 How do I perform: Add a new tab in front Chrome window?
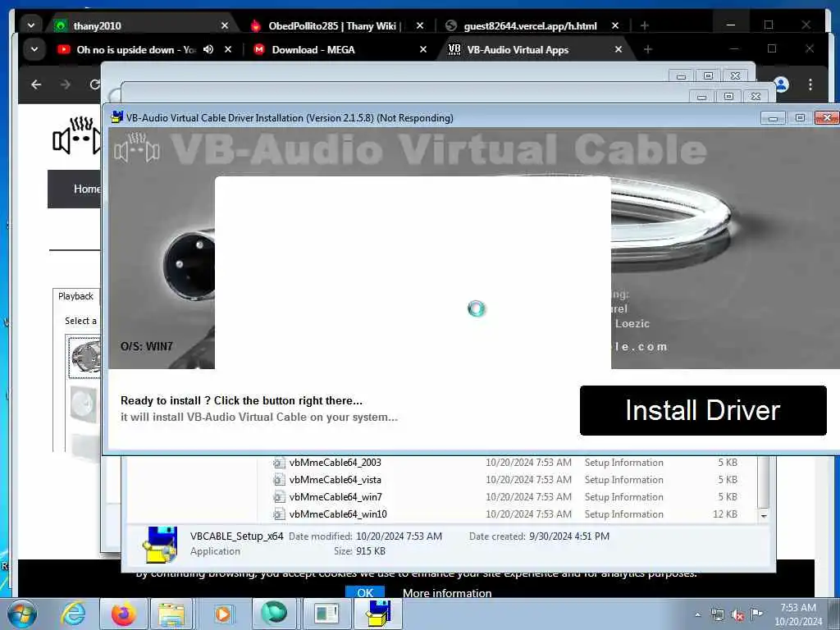[648, 49]
